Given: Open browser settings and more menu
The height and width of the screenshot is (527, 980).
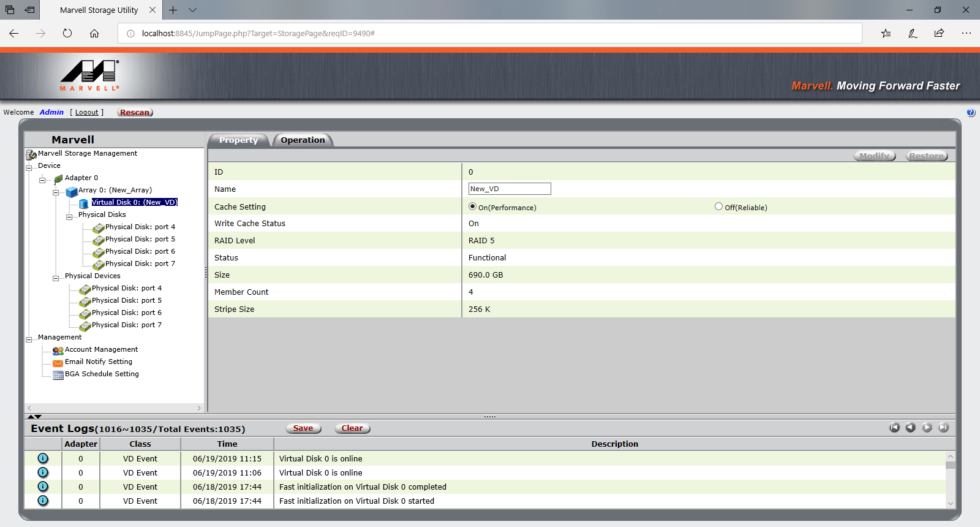Looking at the screenshot, I should click(966, 33).
